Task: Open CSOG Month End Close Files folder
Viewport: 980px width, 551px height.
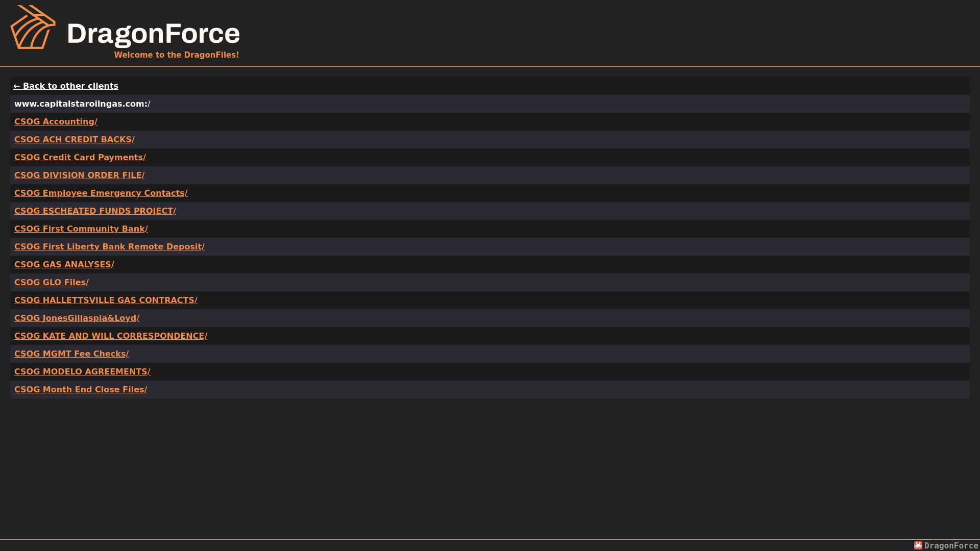Action: 81,389
